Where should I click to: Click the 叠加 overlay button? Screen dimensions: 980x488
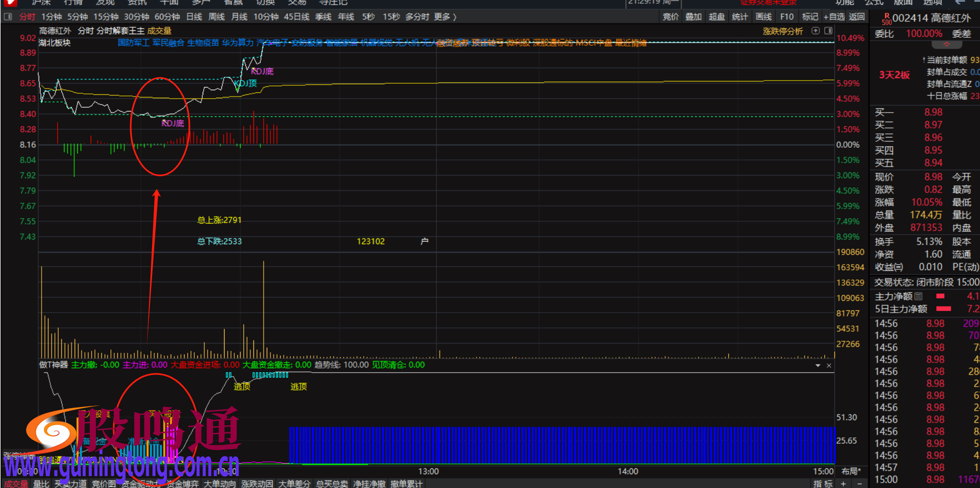(x=693, y=17)
